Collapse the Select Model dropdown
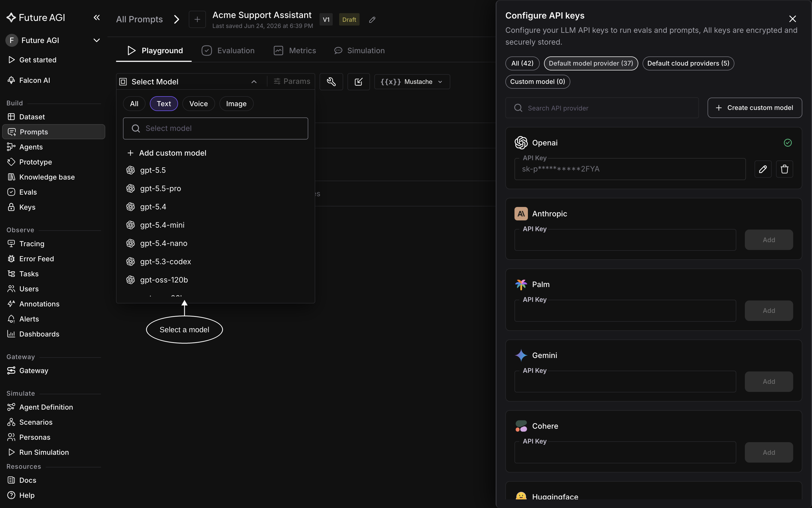The image size is (812, 508). pyautogui.click(x=254, y=82)
